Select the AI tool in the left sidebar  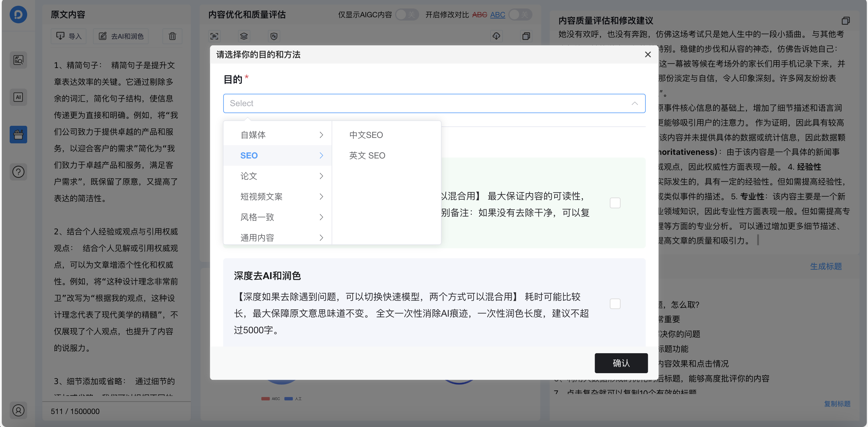click(18, 97)
